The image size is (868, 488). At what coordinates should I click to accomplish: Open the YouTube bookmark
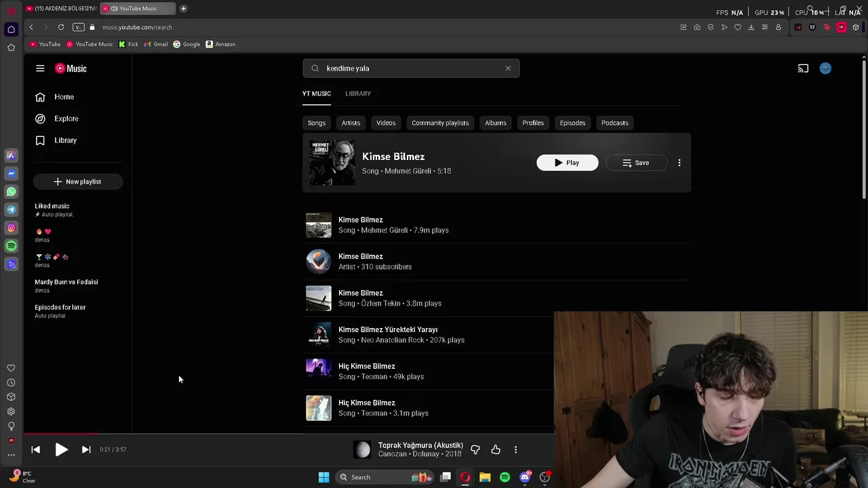(x=45, y=44)
